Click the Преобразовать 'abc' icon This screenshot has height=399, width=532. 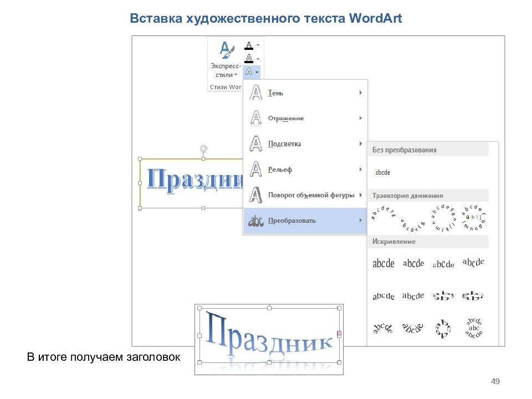[256, 221]
